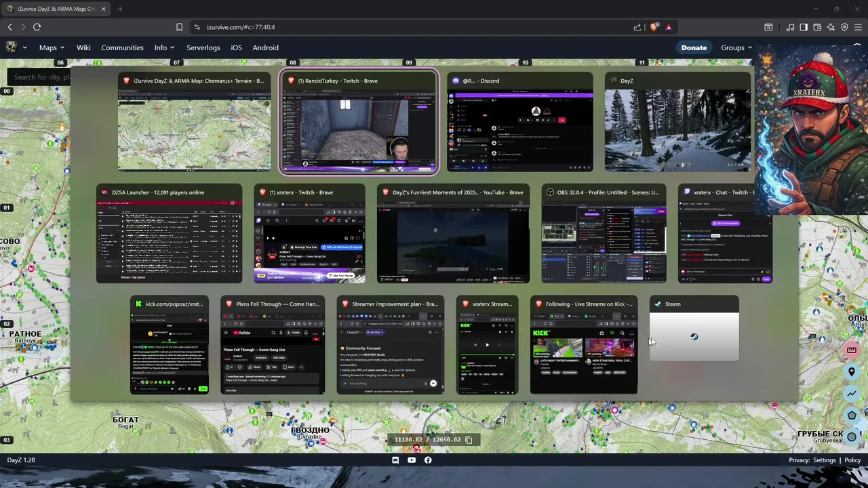Expand the Groups dropdown

pos(736,48)
